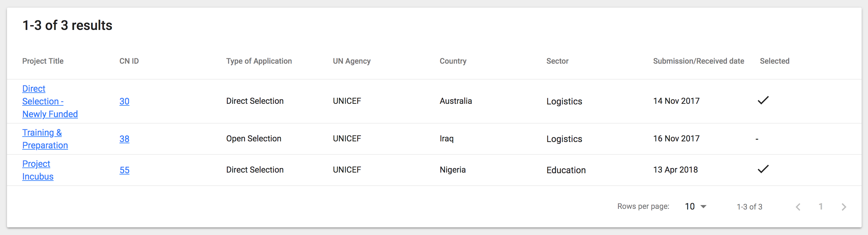868x235 pixels.
Task: Click the selected checkmark for Direct Selection row
Action: coord(763,100)
